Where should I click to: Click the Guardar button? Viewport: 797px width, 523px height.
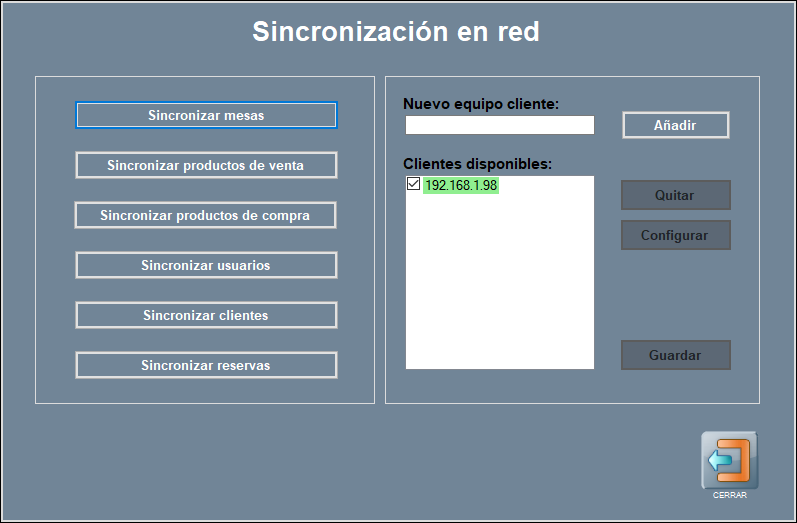(675, 355)
